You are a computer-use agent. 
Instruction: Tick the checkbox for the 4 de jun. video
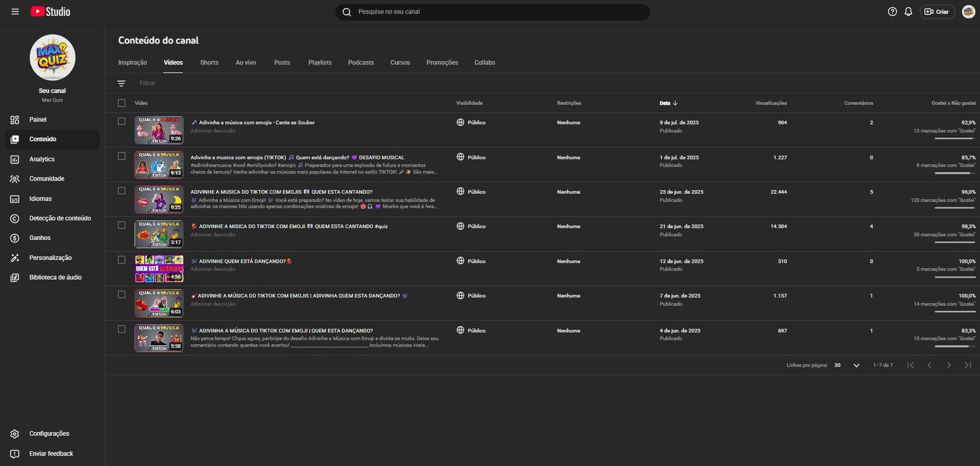point(121,329)
